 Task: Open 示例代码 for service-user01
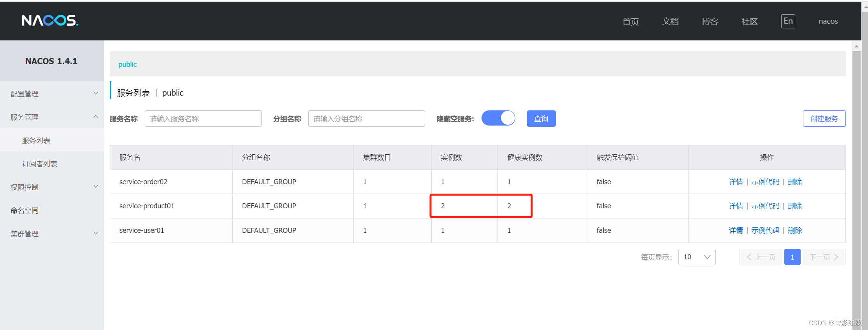click(x=765, y=230)
